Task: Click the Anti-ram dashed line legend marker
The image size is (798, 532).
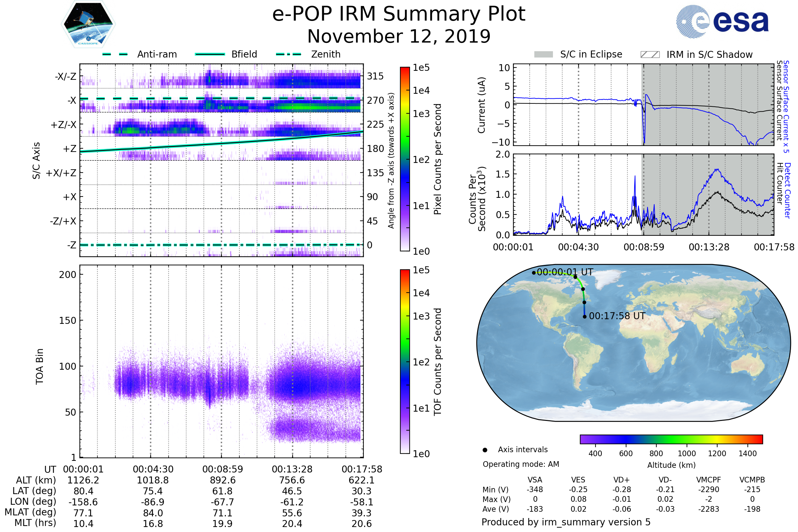Action: coord(115,54)
